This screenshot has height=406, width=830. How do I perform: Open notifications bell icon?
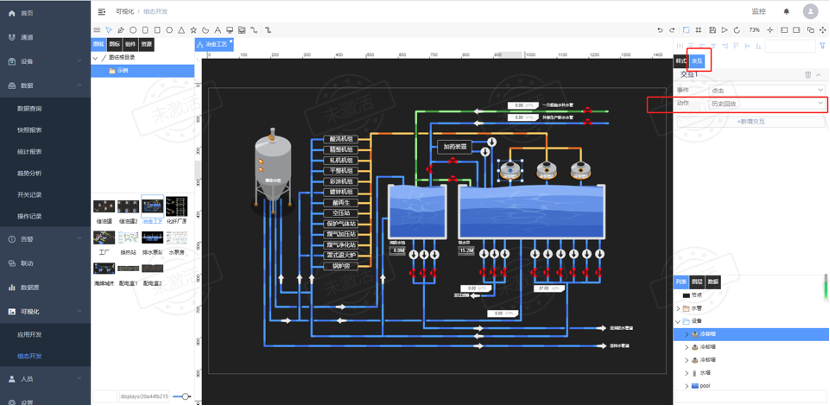pyautogui.click(x=786, y=11)
